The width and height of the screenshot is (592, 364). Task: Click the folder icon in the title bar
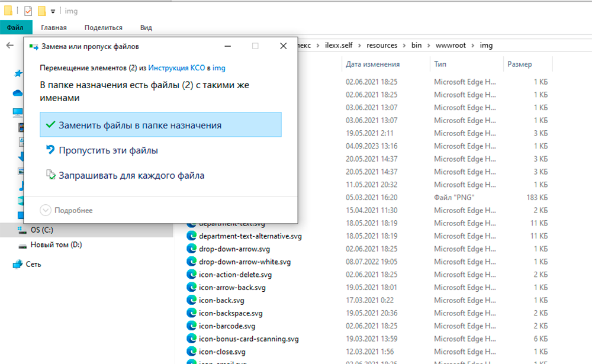pyautogui.click(x=8, y=11)
